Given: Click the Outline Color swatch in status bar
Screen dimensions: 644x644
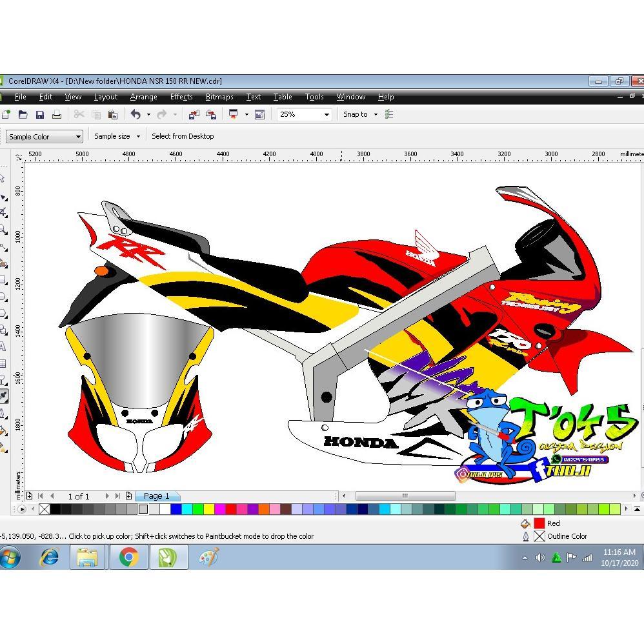Looking at the screenshot, I should pyautogui.click(x=539, y=536).
